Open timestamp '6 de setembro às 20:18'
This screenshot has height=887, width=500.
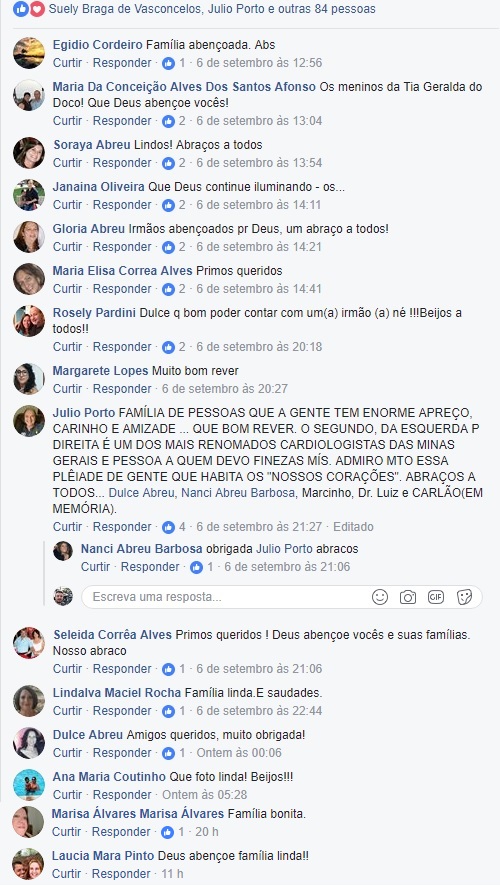(x=259, y=347)
